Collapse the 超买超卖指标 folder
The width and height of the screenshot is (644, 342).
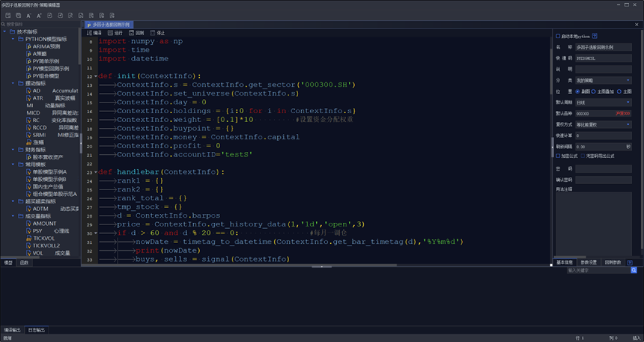(x=13, y=201)
